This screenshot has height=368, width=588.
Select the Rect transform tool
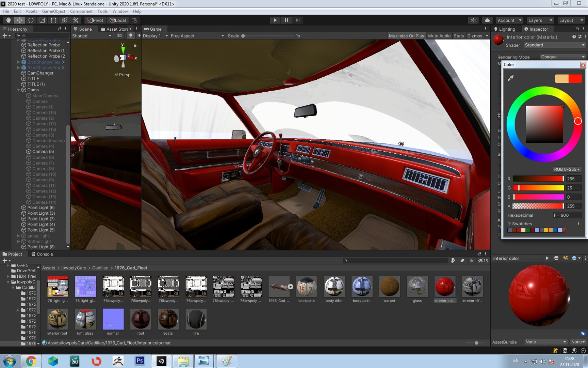coord(53,20)
